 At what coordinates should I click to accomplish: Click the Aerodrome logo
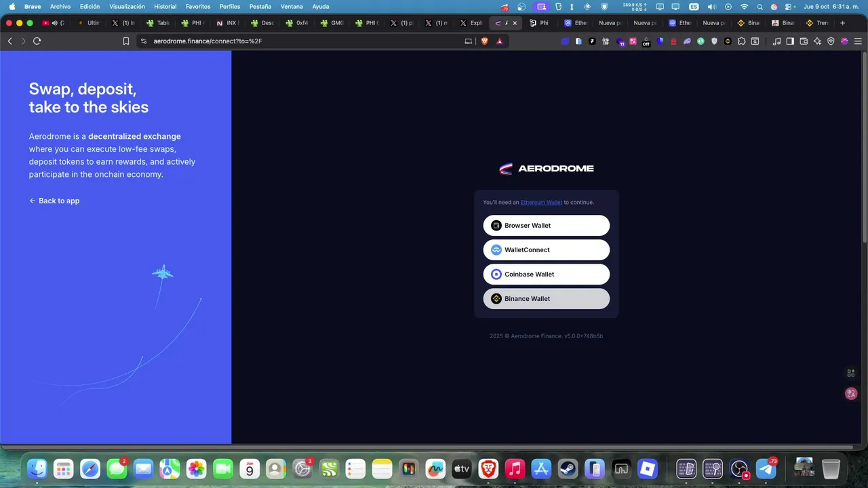(546, 169)
